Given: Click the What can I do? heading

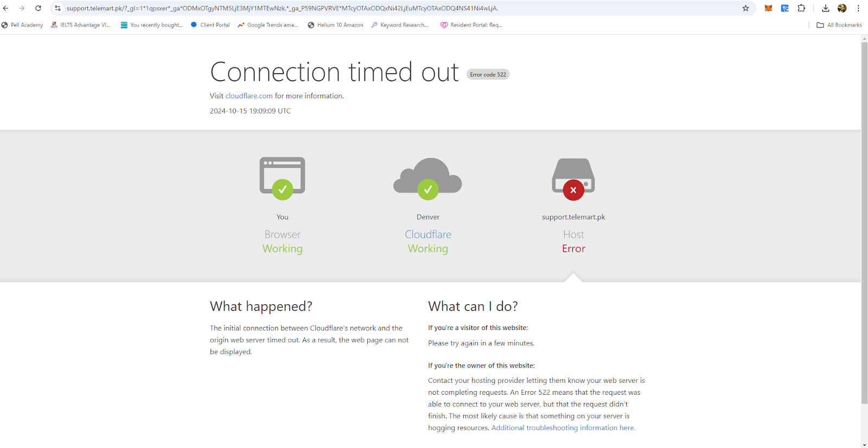Looking at the screenshot, I should pos(473,307).
